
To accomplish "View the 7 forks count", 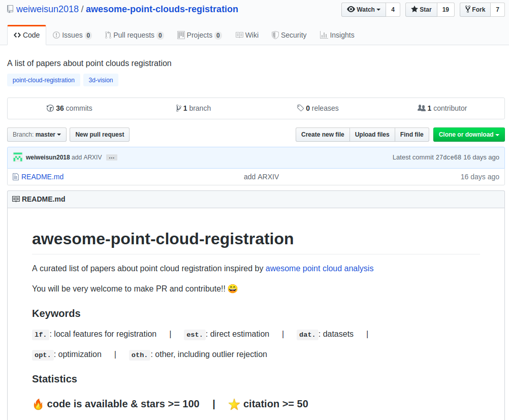I will coord(497,10).
